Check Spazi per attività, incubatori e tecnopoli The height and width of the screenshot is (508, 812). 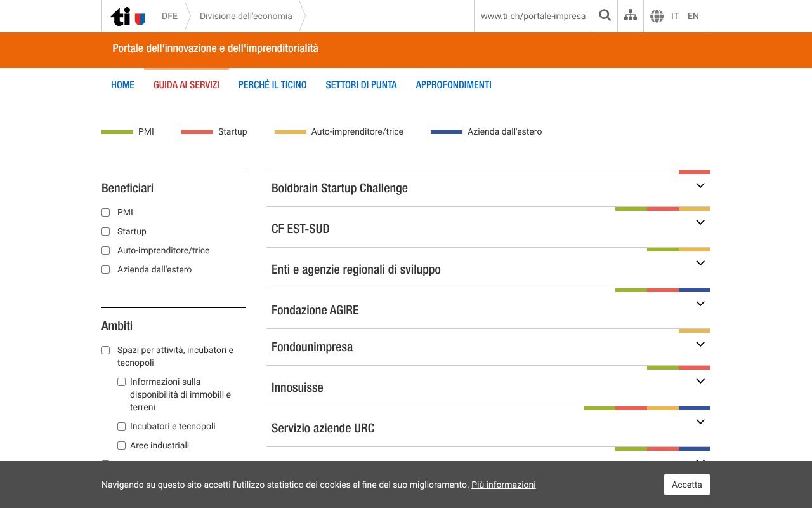[x=105, y=350]
